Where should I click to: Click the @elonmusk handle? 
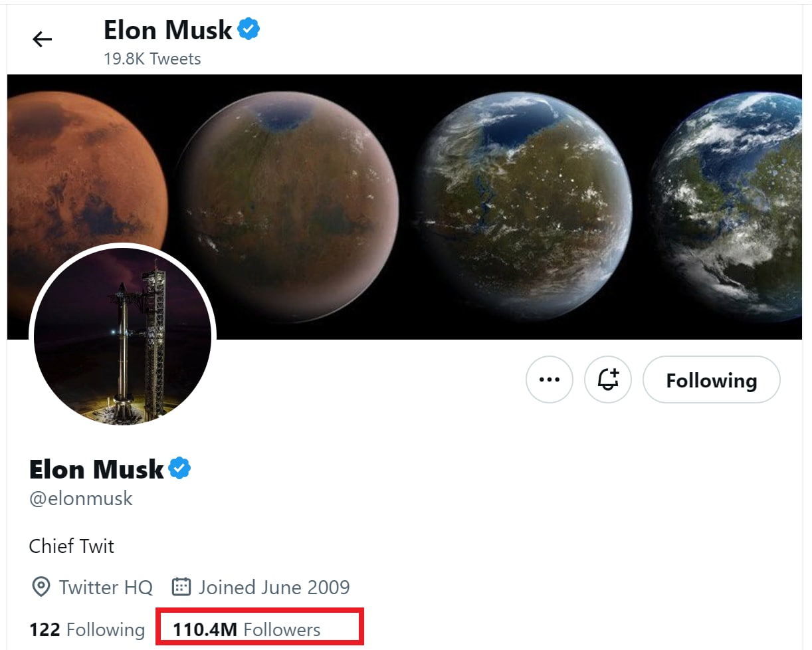(x=81, y=499)
